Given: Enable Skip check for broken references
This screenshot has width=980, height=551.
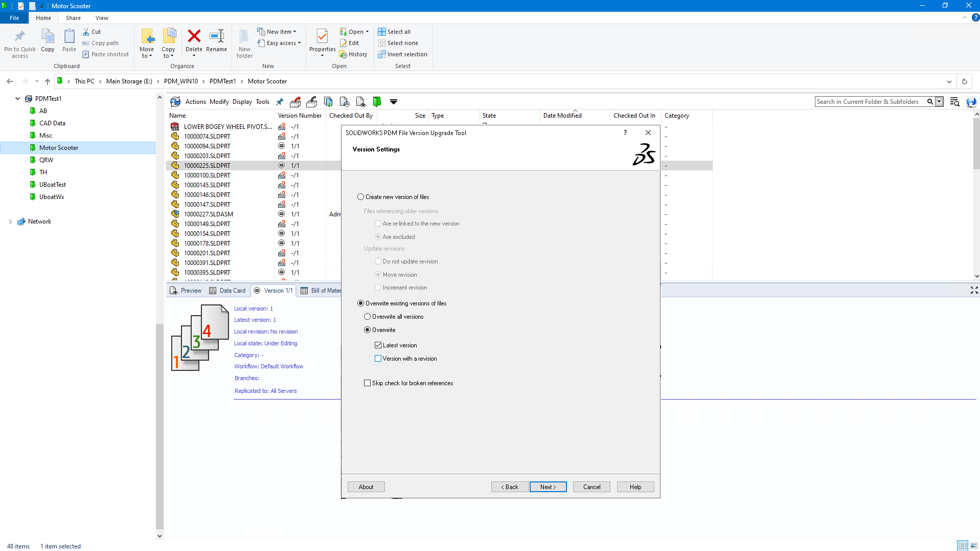Looking at the screenshot, I should [x=368, y=383].
